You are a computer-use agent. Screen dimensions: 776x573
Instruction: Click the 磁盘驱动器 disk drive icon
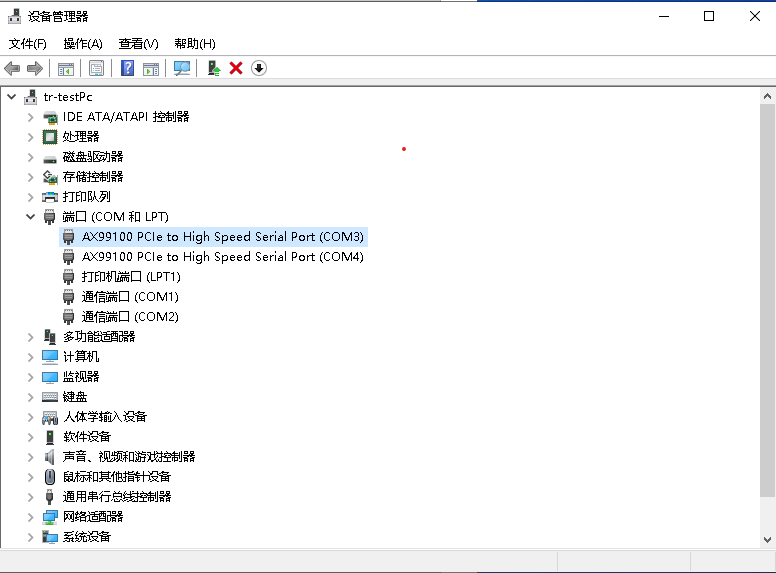(50, 158)
